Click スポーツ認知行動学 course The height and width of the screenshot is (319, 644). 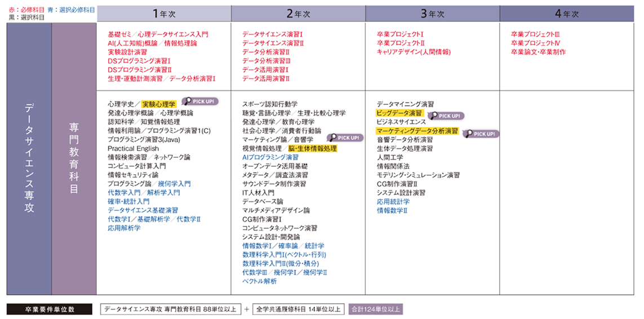pos(270,104)
